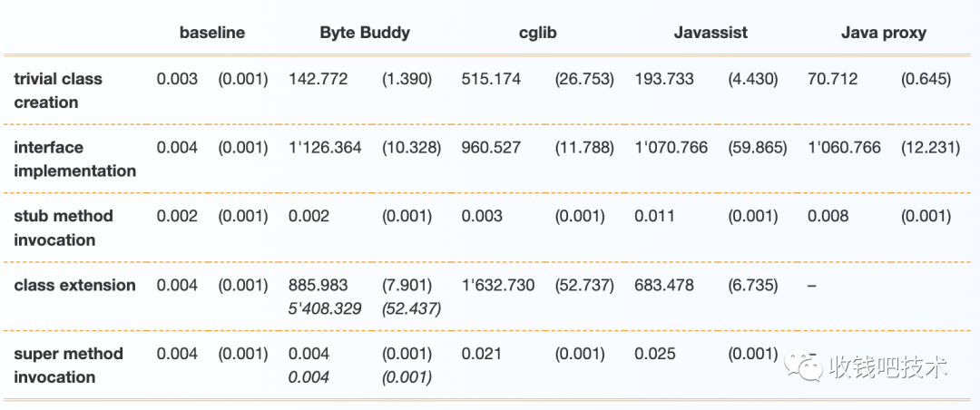Click the 1'632.730 cglib class extension cell
The width and height of the screenshot is (980, 410).
click(498, 285)
